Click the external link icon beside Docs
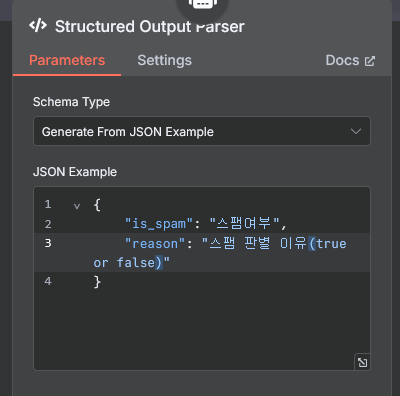This screenshot has width=400, height=396. point(370,61)
